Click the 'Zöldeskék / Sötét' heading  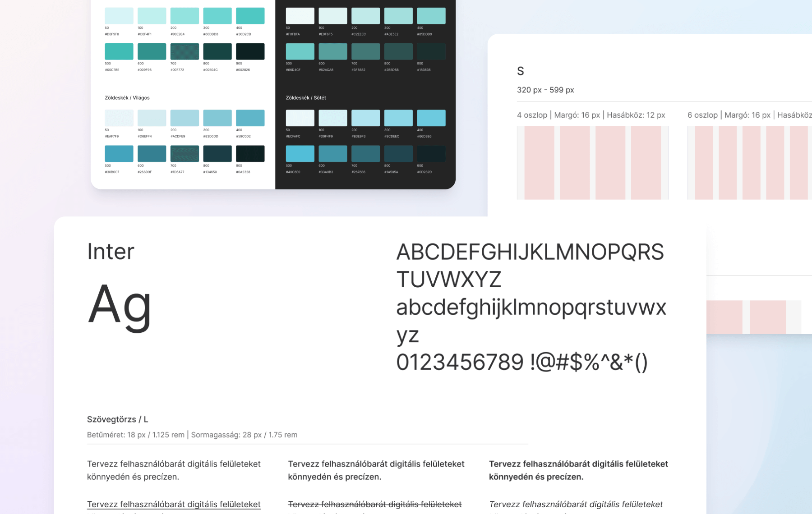pos(306,98)
